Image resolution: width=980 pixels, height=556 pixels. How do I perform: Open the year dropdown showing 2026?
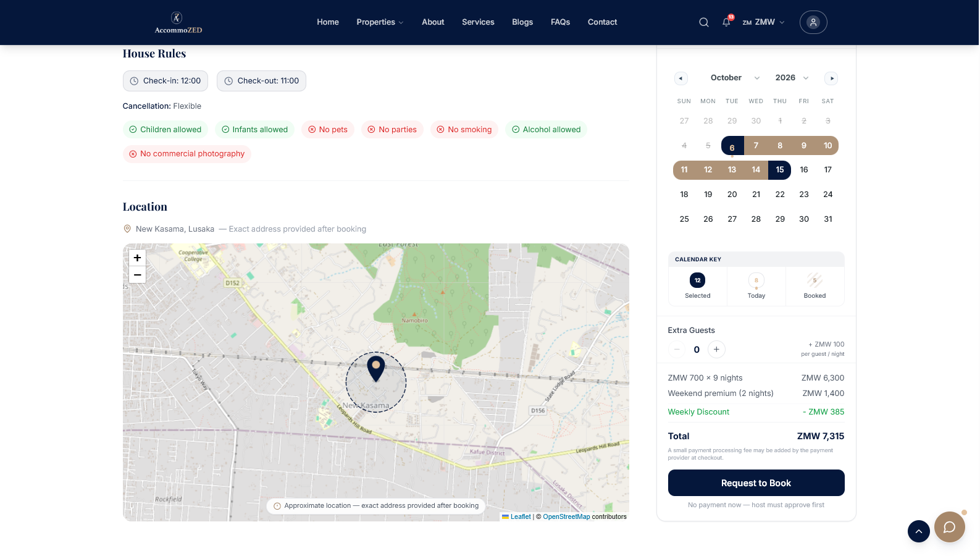click(x=792, y=78)
